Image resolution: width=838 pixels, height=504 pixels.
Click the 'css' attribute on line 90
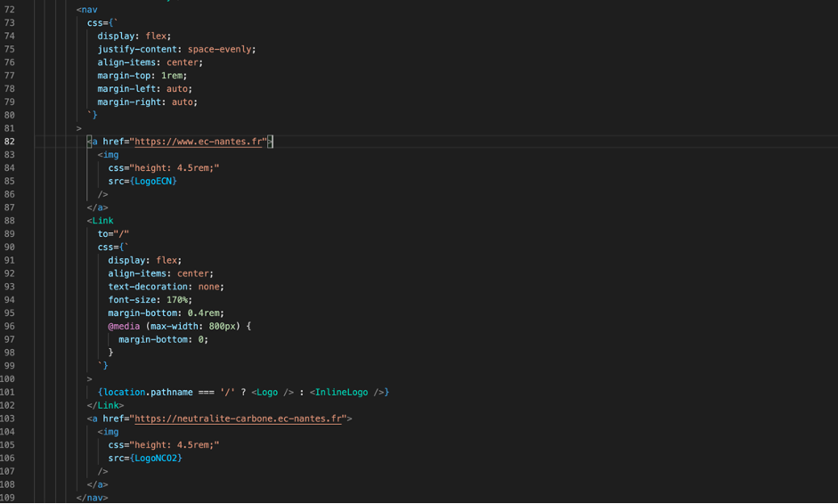coord(105,247)
